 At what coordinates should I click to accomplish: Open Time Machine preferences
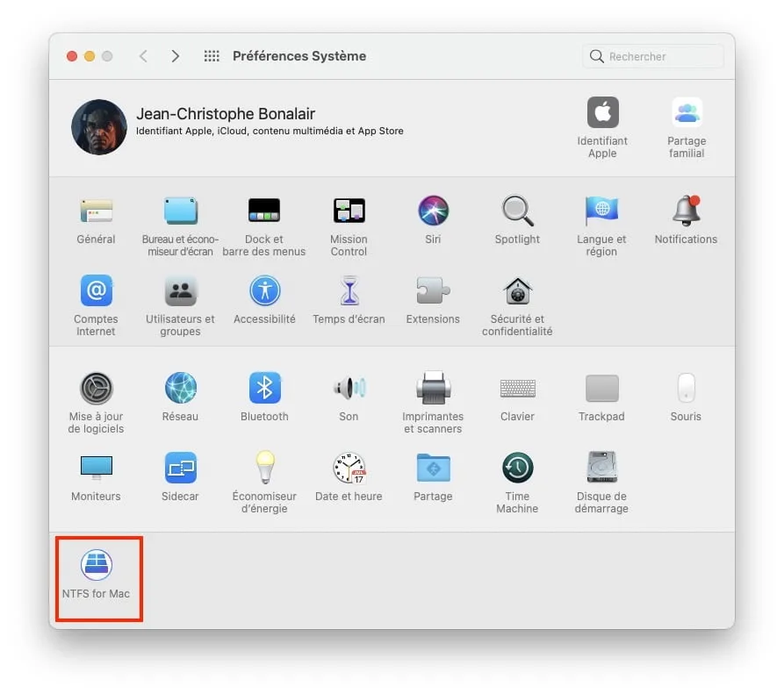(x=517, y=468)
